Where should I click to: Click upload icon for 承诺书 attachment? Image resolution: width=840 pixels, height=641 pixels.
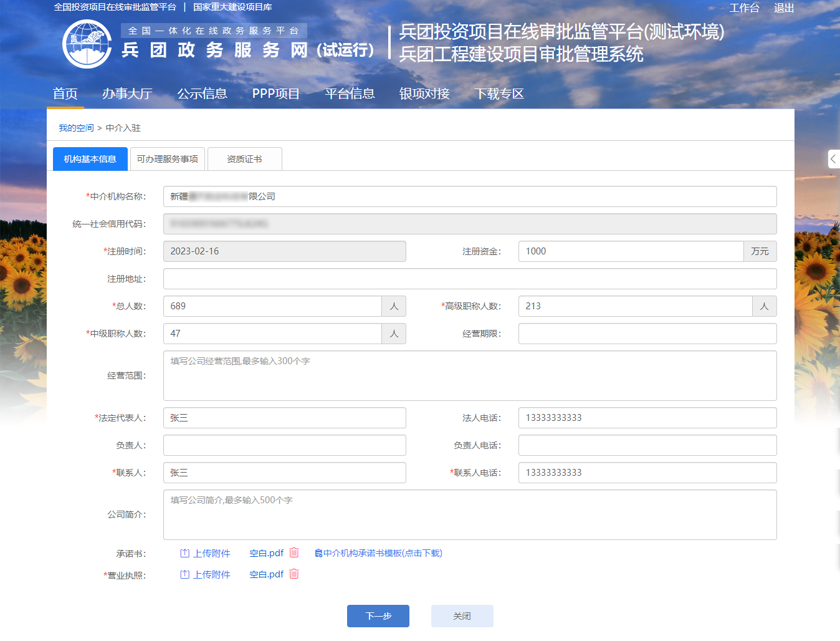pos(184,553)
